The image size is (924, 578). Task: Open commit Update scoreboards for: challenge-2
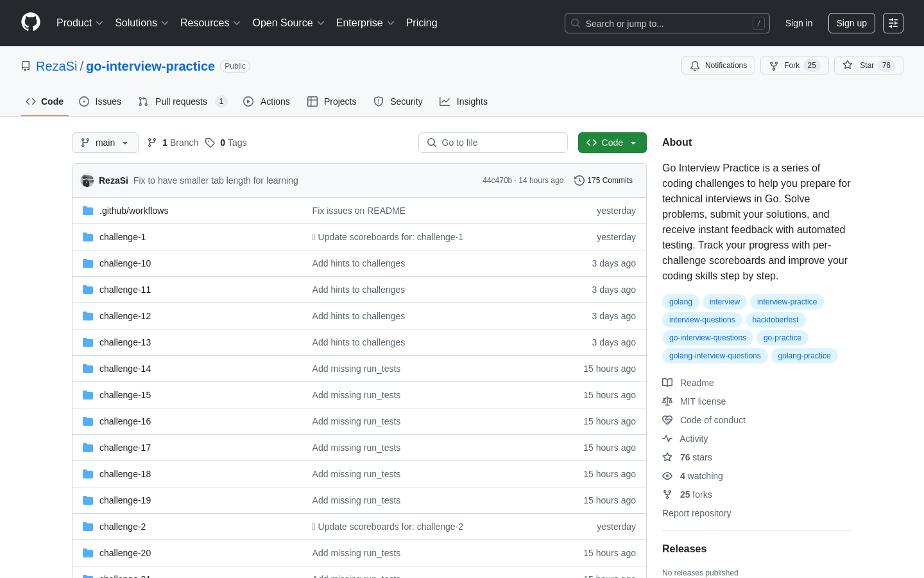tap(388, 527)
